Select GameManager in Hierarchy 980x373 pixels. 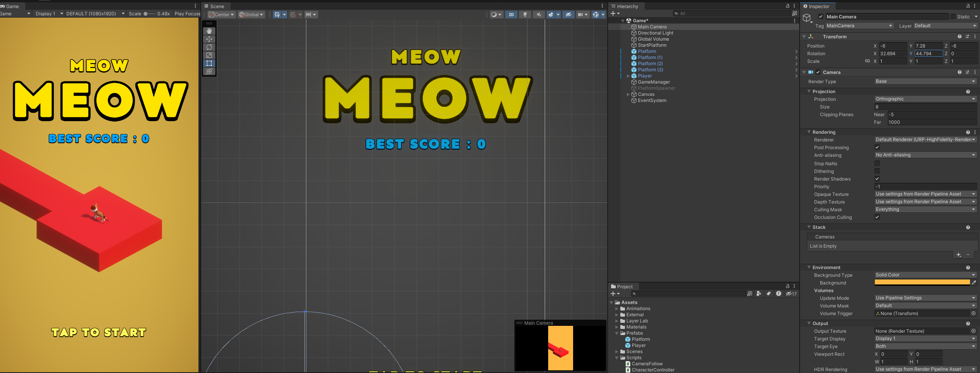click(654, 82)
